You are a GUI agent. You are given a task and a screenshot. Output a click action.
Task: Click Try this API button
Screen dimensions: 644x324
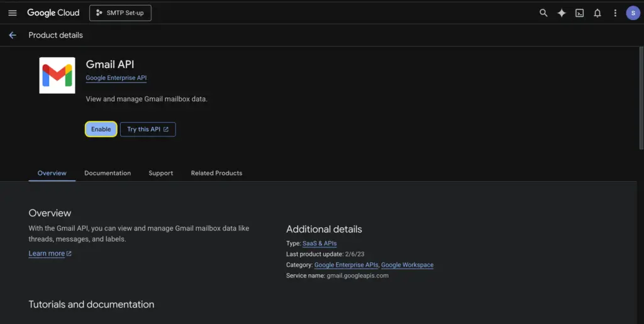148,129
